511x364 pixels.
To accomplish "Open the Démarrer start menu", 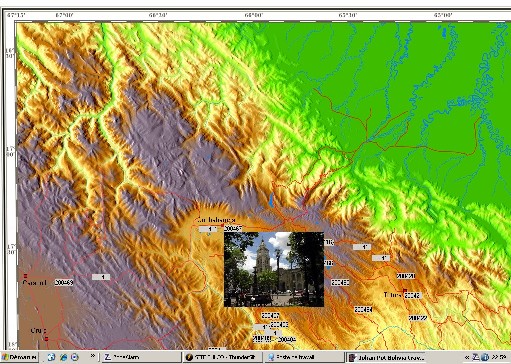I will click(20, 357).
